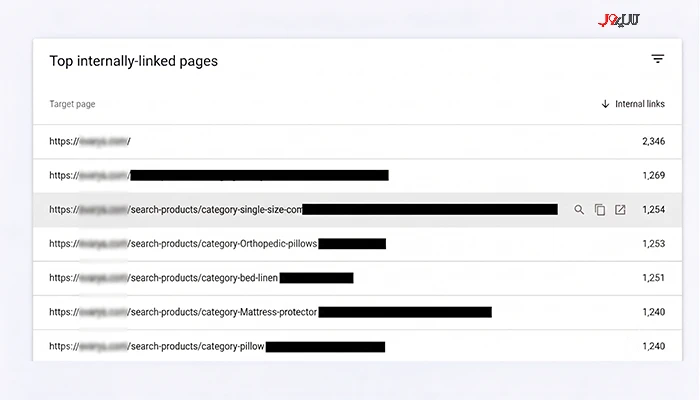Sort by Internal links column header

[x=640, y=104]
